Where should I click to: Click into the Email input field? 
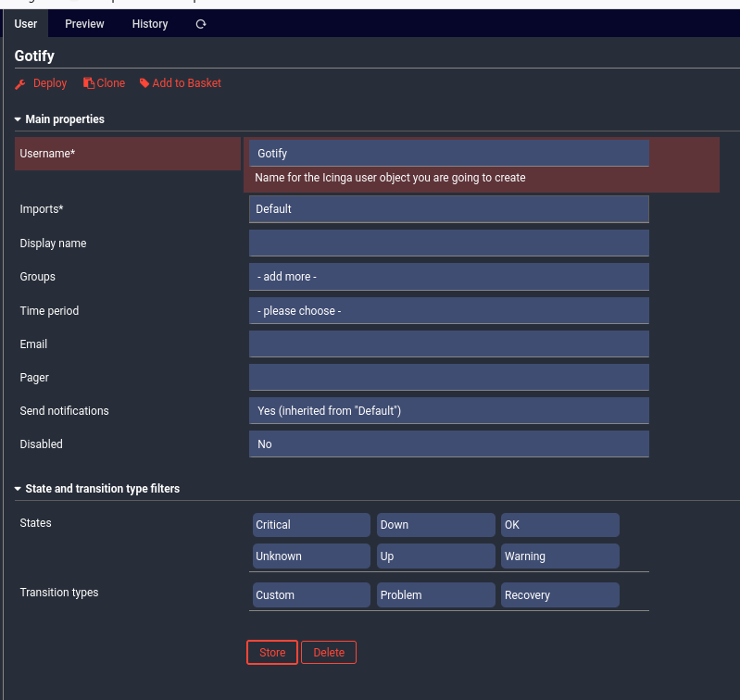pos(448,344)
